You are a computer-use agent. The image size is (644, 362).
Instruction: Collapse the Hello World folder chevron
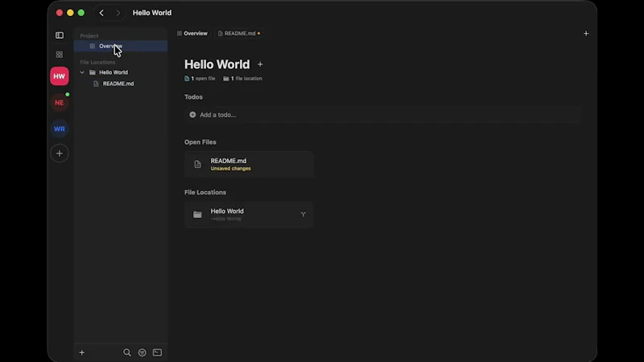82,72
